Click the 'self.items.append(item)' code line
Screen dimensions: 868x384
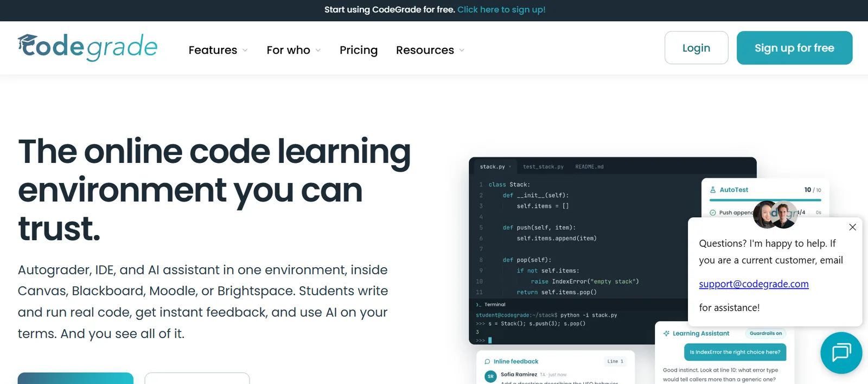(x=556, y=238)
